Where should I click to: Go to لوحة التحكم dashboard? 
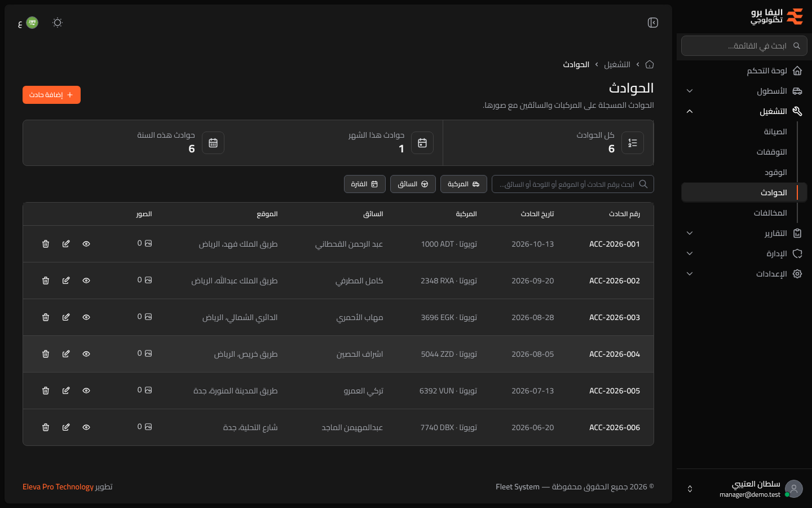tap(744, 71)
